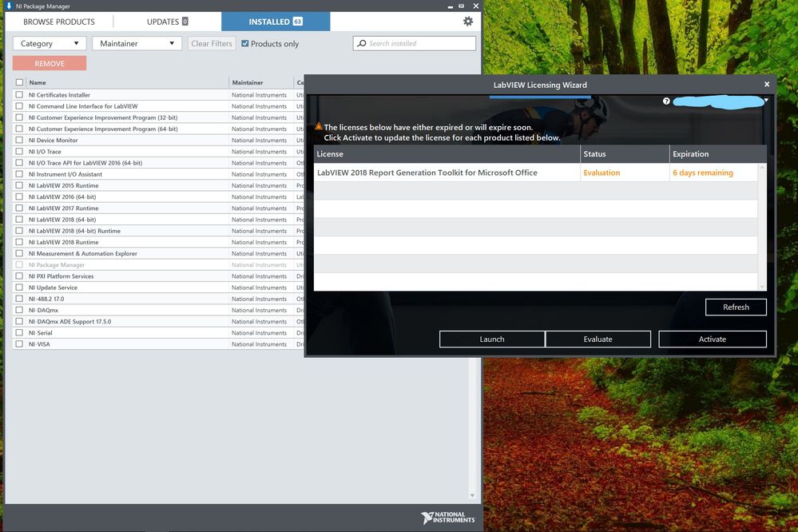This screenshot has height=532, width=798.
Task: Click the package list scroll down arrow
Action: tap(472, 495)
